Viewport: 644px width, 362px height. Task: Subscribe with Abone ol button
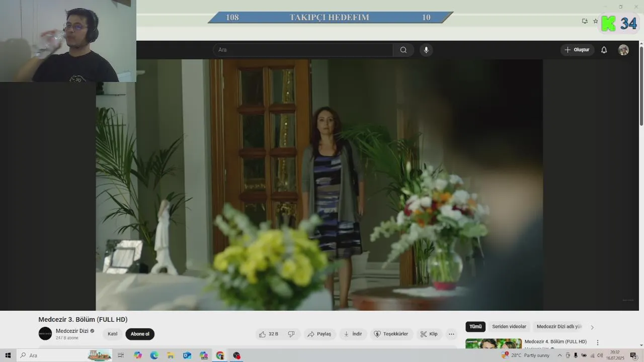140,334
